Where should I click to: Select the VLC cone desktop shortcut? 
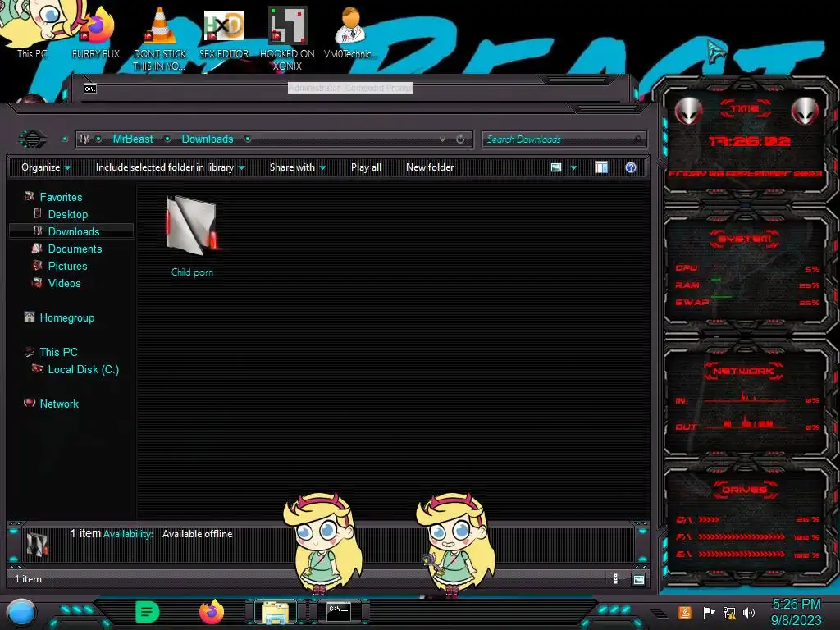(x=160, y=39)
